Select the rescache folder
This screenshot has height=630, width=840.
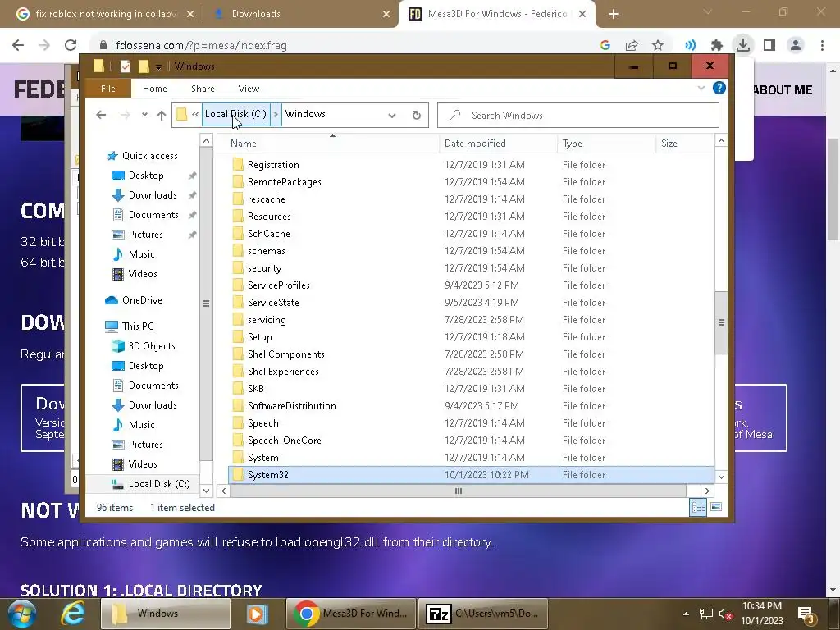267,199
